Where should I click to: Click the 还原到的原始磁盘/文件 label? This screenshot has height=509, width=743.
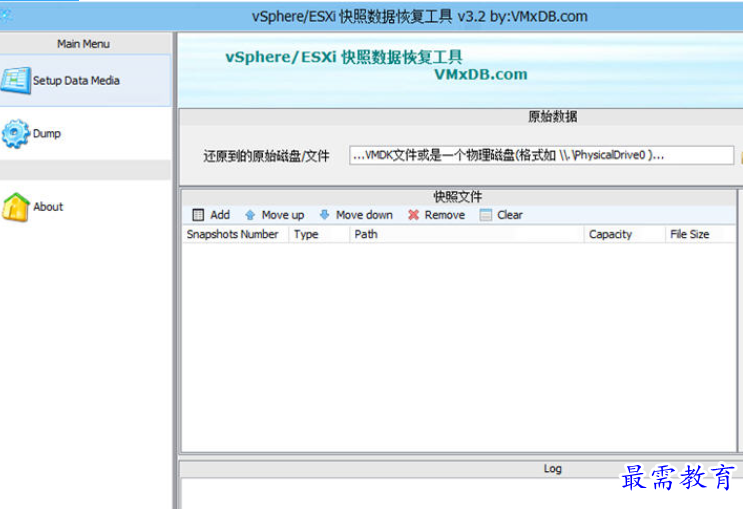(266, 156)
